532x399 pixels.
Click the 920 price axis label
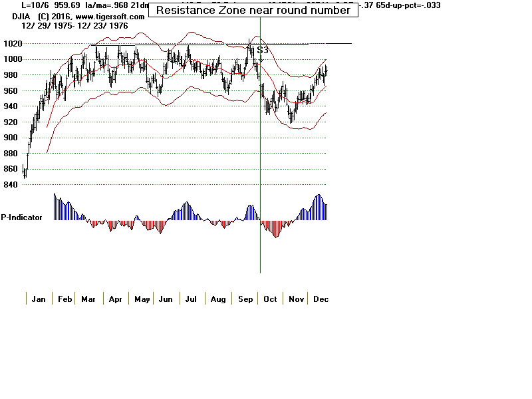tap(12, 122)
